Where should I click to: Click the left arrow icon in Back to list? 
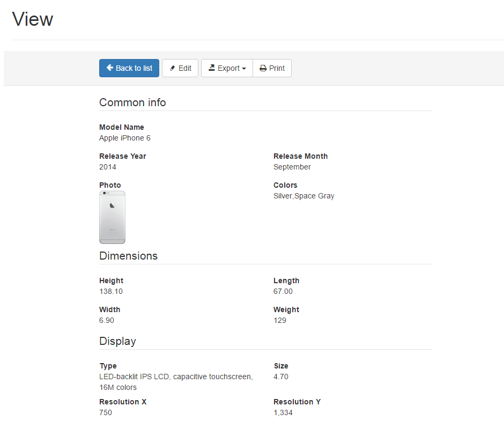click(110, 68)
